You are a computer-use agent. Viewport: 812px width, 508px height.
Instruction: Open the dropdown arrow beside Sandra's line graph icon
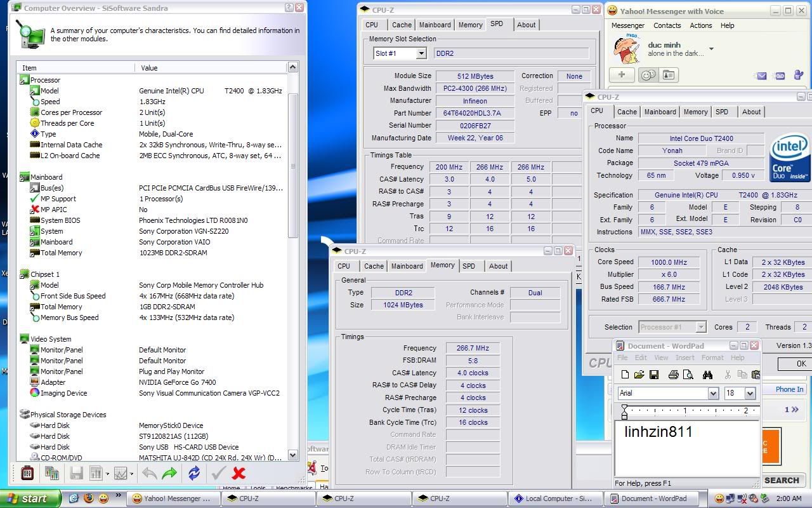[x=132, y=474]
